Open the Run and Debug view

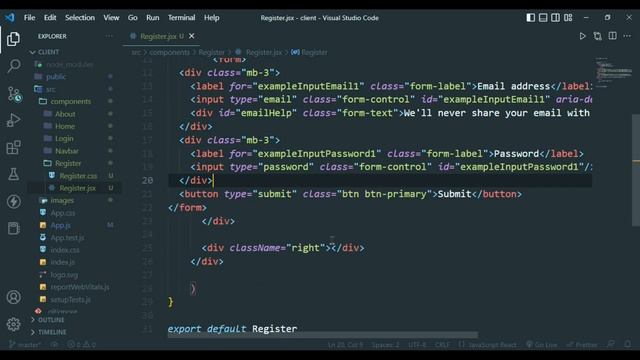point(13,120)
